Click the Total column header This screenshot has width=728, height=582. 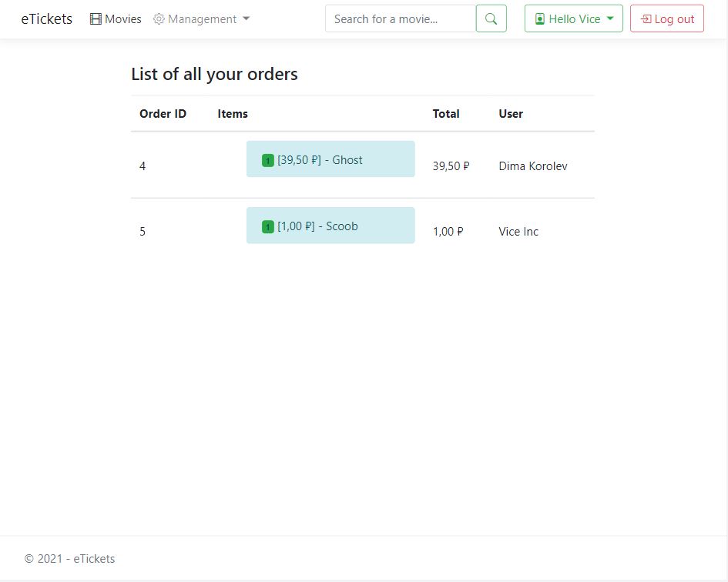click(x=446, y=114)
